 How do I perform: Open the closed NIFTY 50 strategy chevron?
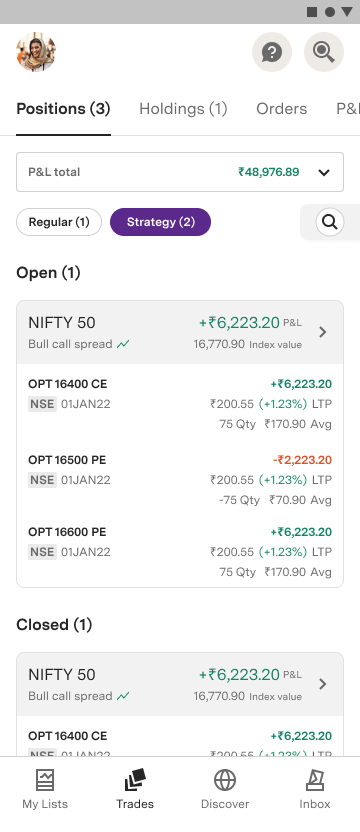tap(323, 684)
